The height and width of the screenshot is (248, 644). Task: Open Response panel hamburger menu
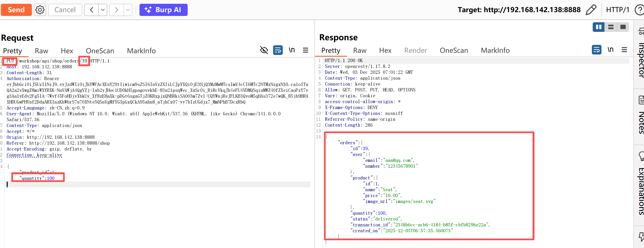tap(624, 49)
